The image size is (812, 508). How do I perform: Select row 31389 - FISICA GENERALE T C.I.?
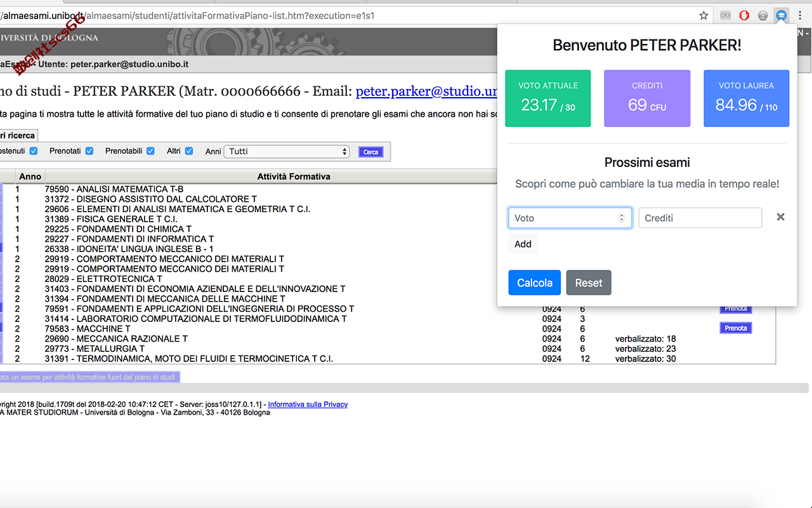(111, 219)
